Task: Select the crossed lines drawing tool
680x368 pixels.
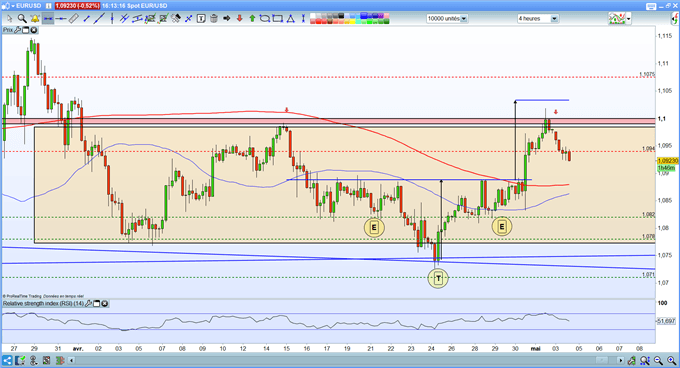Action: click(x=124, y=19)
